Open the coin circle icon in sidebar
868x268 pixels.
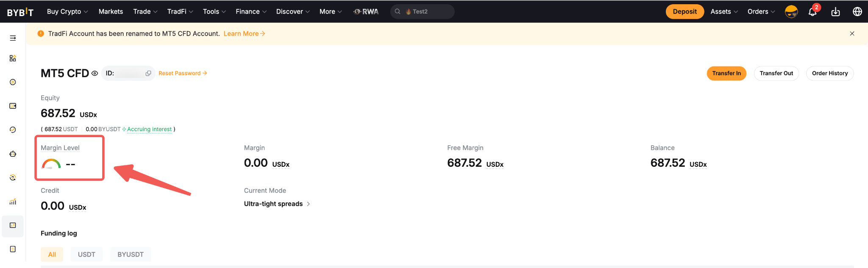pyautogui.click(x=13, y=82)
